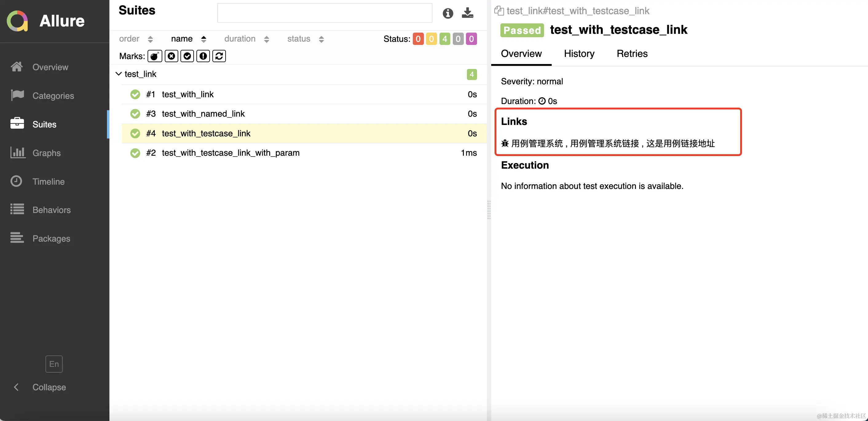Image resolution: width=868 pixels, height=421 pixels.
Task: Open Timeline via clock icon
Action: point(16,181)
